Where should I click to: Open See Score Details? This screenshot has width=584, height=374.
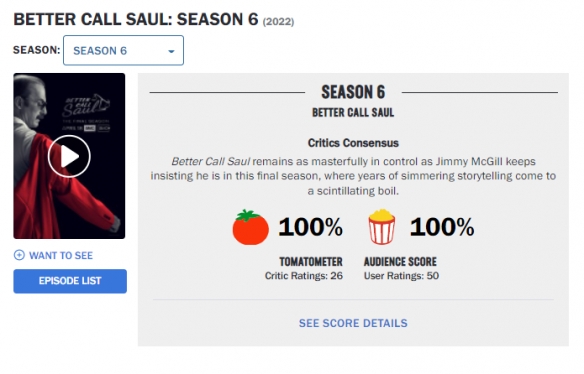353,323
